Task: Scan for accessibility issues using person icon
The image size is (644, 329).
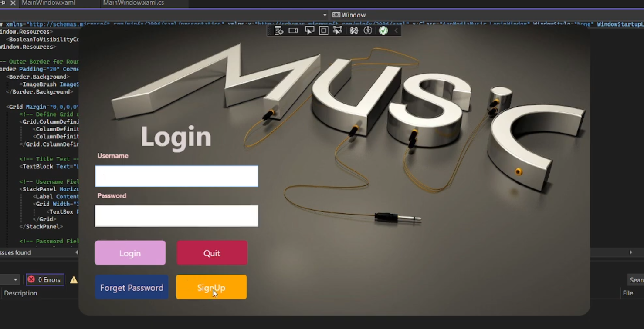Action: [368, 31]
